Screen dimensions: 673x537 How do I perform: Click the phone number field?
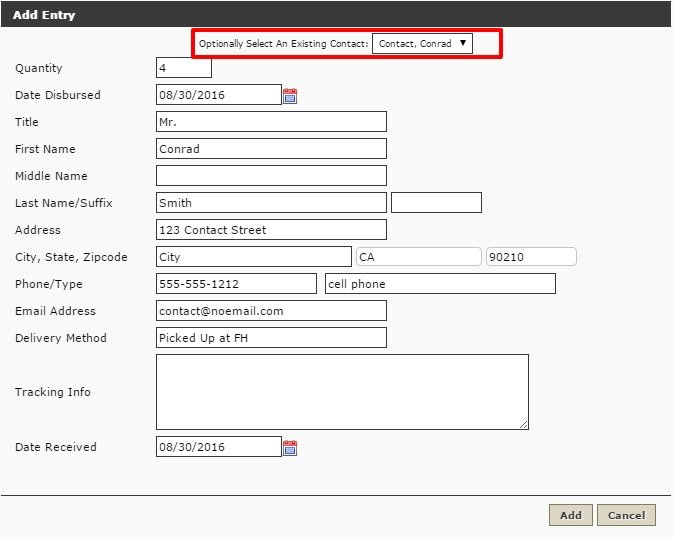236,284
